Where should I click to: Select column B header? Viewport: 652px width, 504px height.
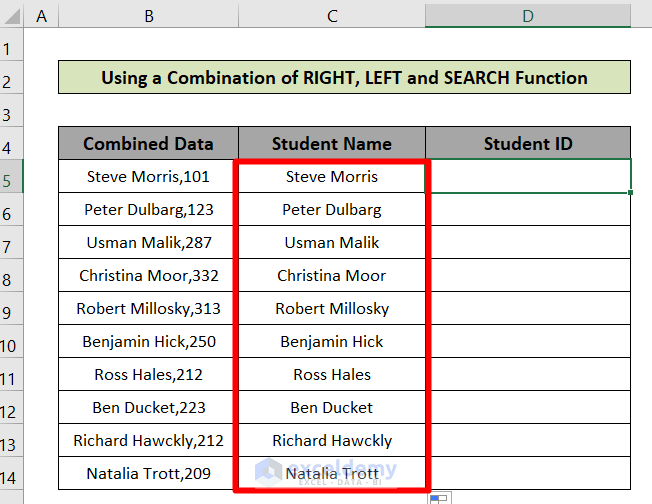point(148,15)
